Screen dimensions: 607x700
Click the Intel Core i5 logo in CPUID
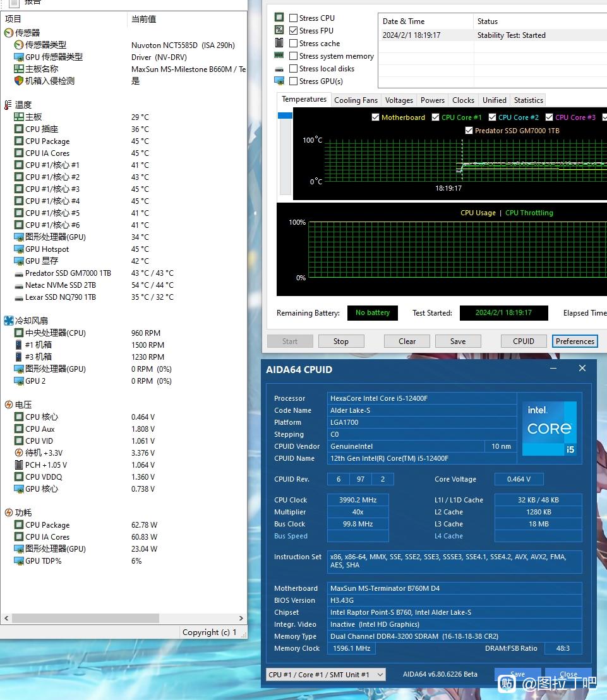pyautogui.click(x=550, y=429)
